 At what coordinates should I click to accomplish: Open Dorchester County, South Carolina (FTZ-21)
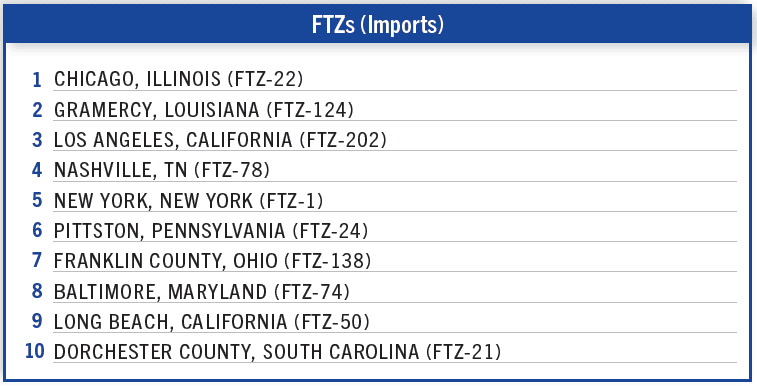278,352
